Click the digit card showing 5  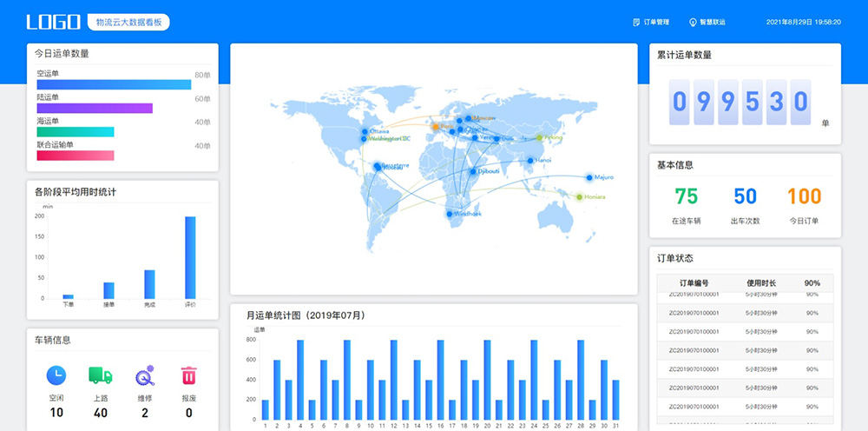coord(752,102)
